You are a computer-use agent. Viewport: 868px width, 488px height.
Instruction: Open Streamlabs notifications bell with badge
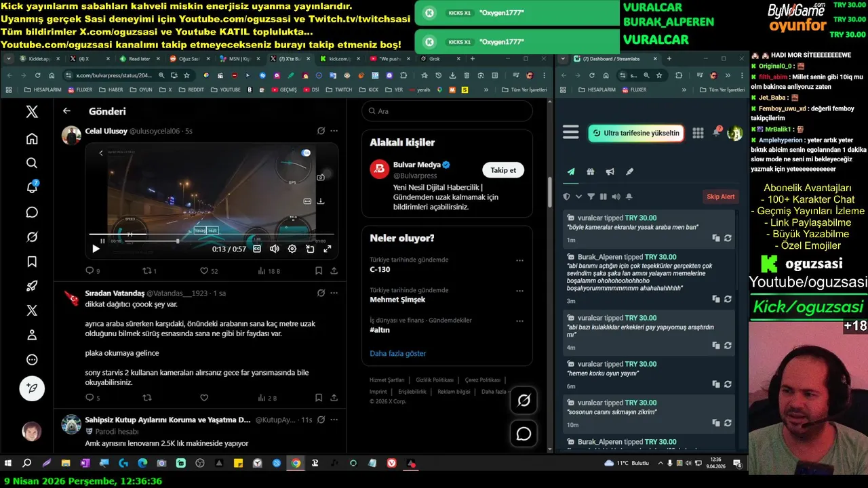point(717,132)
